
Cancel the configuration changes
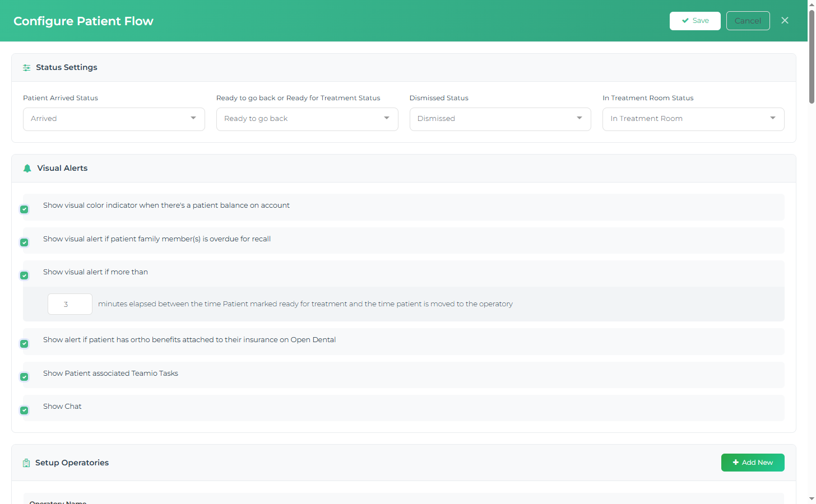(x=748, y=21)
